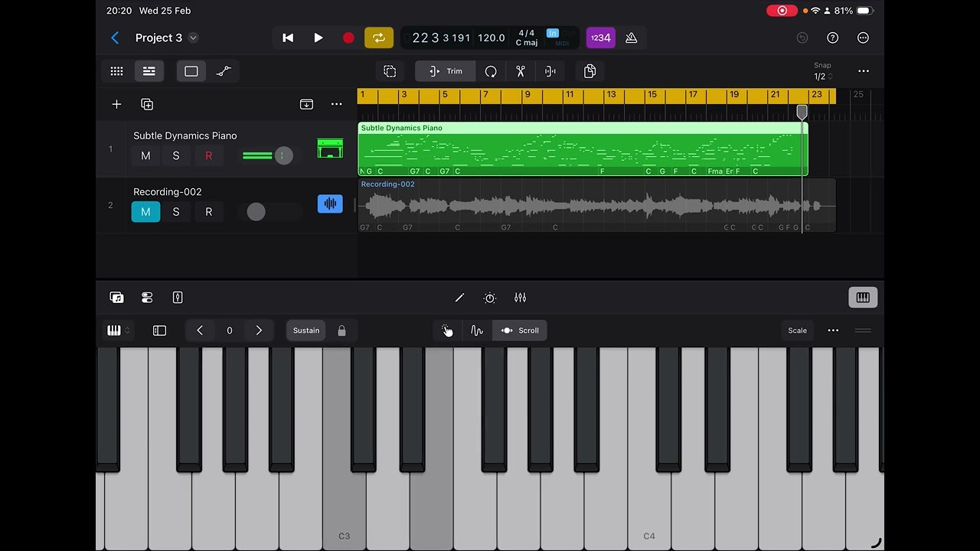Viewport: 980px width, 551px height.
Task: Show the automation curve view
Action: (x=224, y=71)
